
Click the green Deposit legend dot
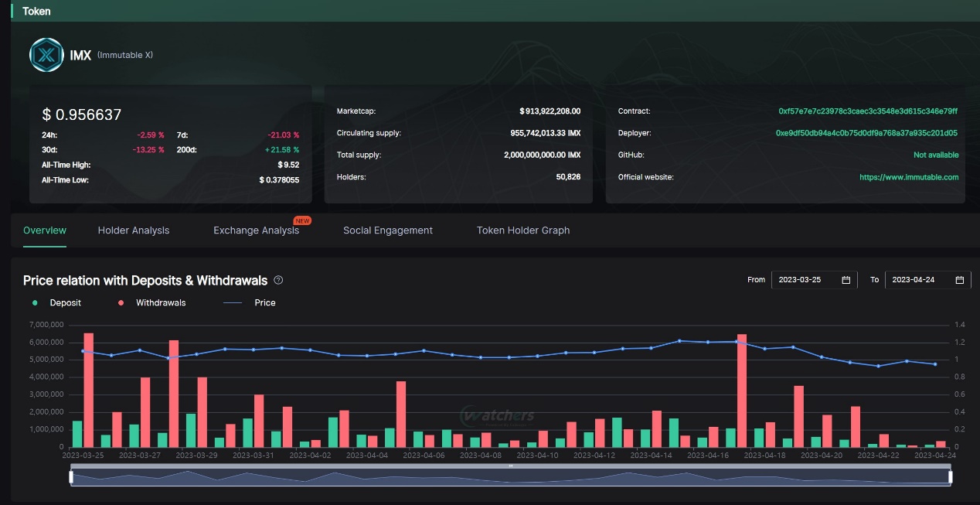click(x=35, y=303)
